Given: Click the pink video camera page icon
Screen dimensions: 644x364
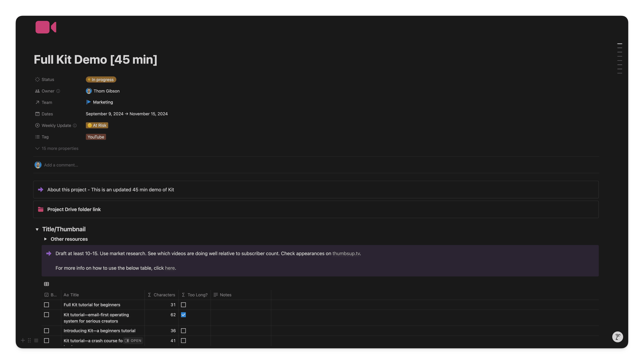Looking at the screenshot, I should (46, 27).
